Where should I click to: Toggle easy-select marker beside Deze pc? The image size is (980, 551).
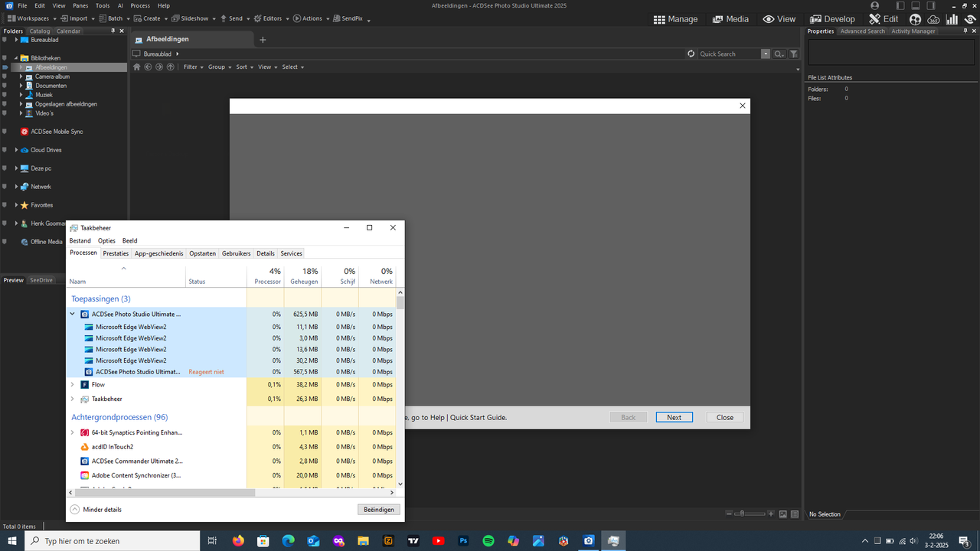pyautogui.click(x=5, y=168)
